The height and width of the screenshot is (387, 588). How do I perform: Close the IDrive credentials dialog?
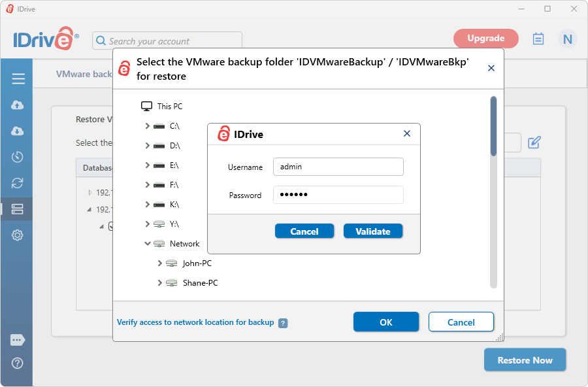pyautogui.click(x=407, y=133)
